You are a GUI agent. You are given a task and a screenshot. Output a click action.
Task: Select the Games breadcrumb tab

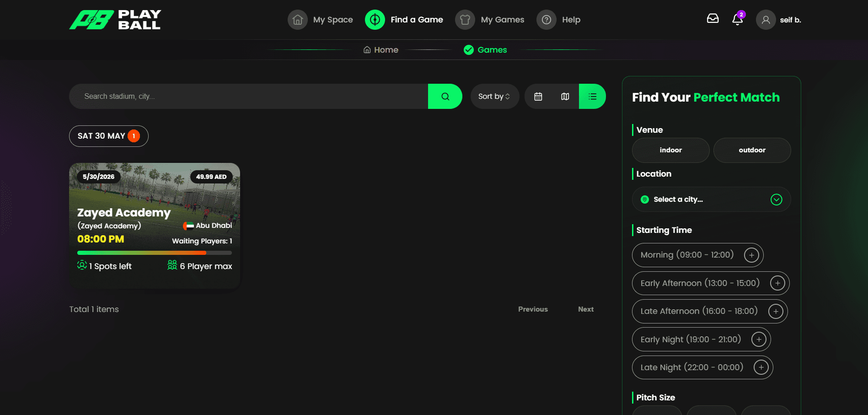pos(485,50)
